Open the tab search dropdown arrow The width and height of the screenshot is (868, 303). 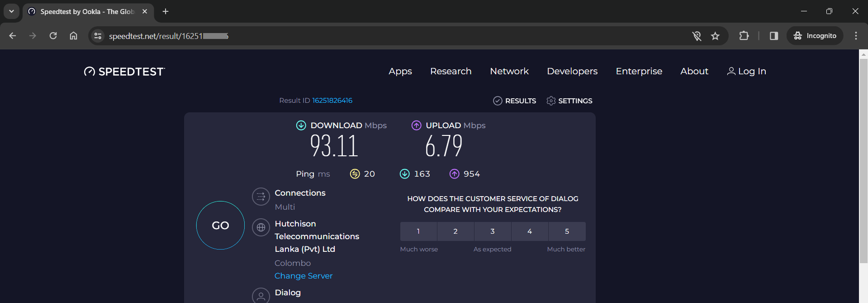[11, 11]
